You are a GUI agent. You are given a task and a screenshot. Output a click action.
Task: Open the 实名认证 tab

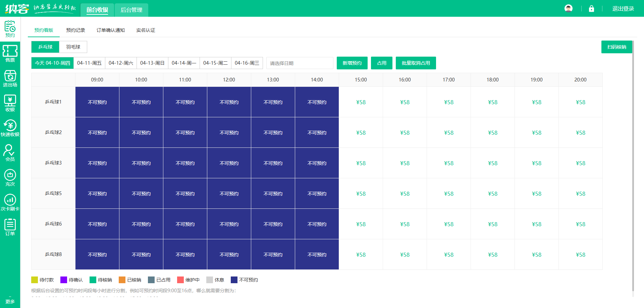tap(146, 30)
